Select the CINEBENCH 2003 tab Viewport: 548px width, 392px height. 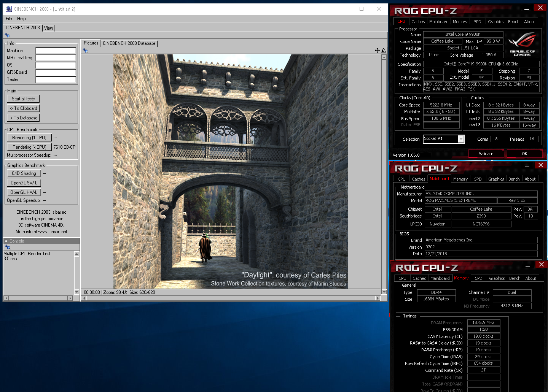pyautogui.click(x=23, y=28)
